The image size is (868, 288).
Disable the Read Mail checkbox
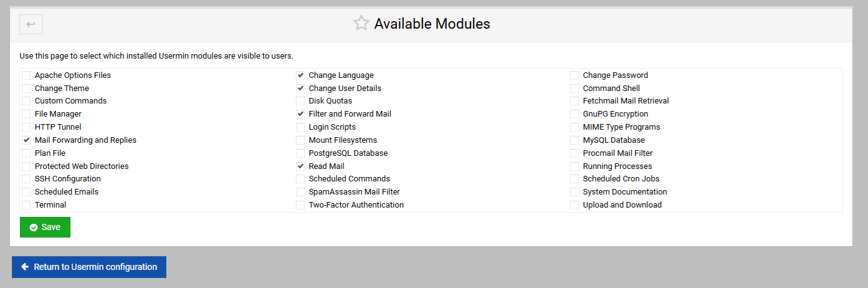[300, 166]
